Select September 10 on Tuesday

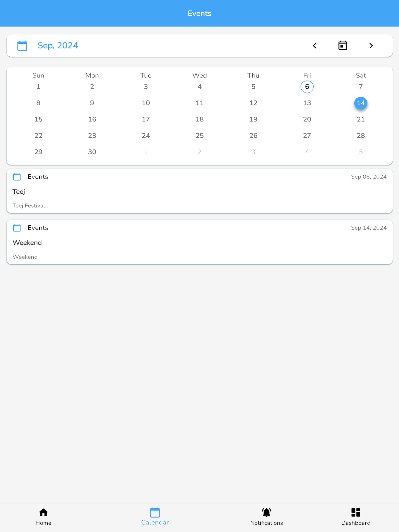(x=146, y=103)
